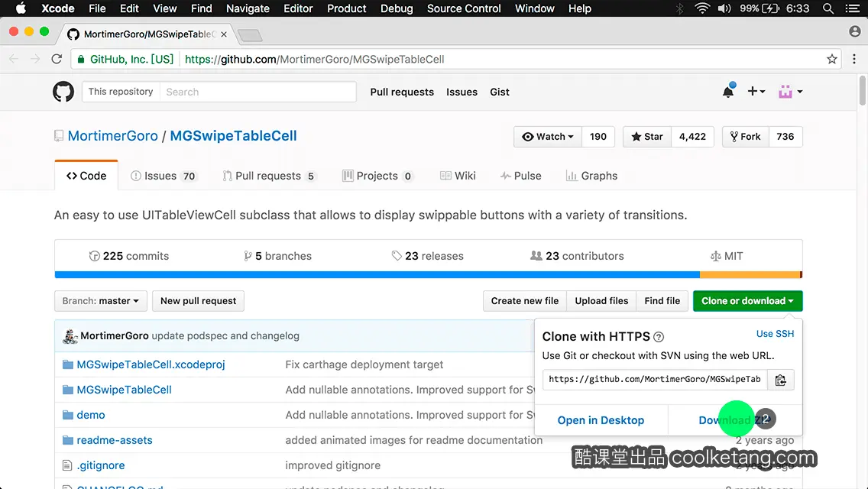Viewport: 868px width, 489px height.
Task: View the 23 releases
Action: tap(427, 256)
